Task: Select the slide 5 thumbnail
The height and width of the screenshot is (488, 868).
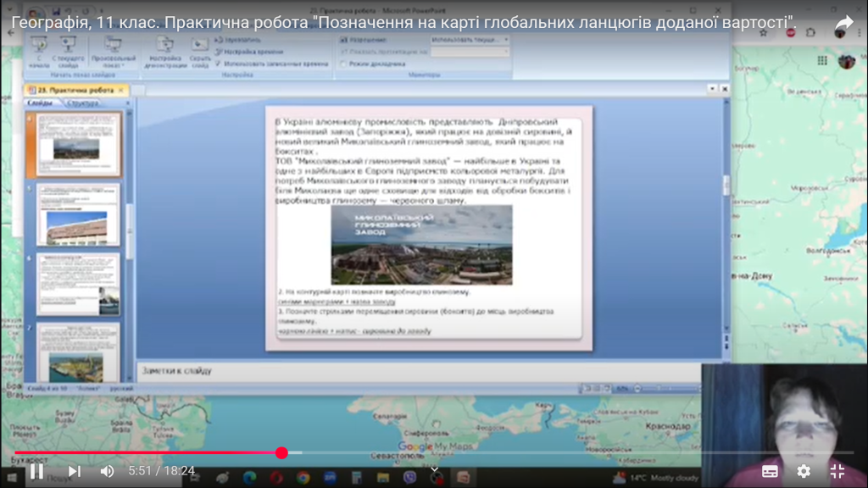Action: pyautogui.click(x=78, y=214)
